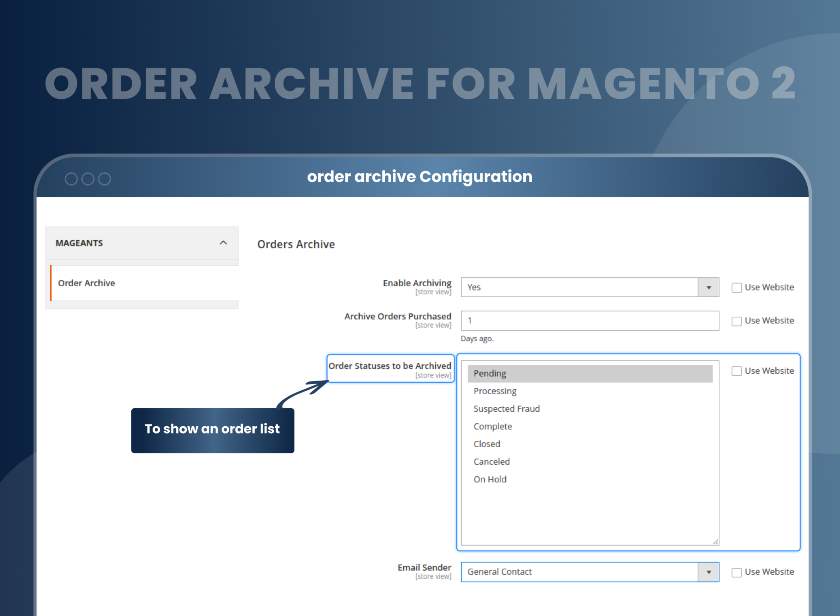Screen dimensions: 840x616
Task: Open the Email Sender dropdown
Action: point(590,572)
